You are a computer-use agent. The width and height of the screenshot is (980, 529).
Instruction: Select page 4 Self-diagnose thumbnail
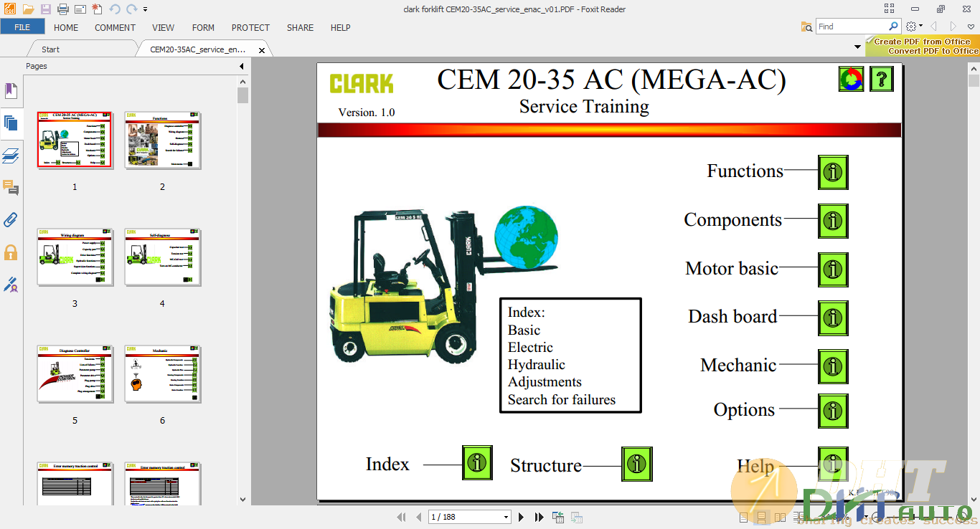(x=162, y=257)
